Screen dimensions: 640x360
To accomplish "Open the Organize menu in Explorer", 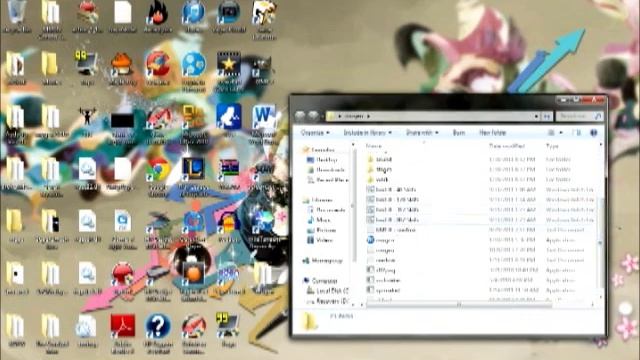I will 315,133.
